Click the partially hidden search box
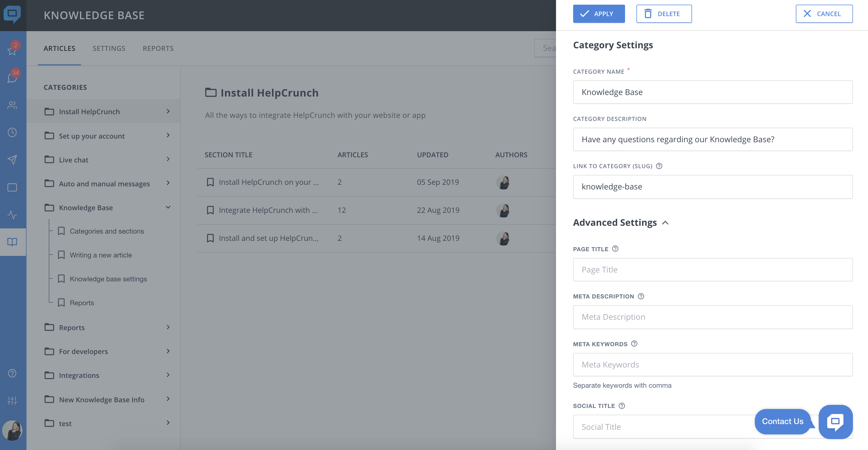The width and height of the screenshot is (868, 450). coord(545,48)
